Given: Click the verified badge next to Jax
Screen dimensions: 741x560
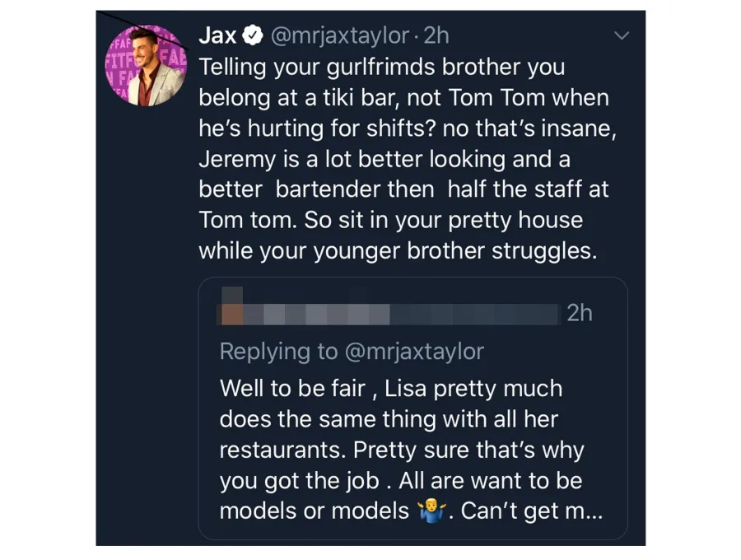Looking at the screenshot, I should [251, 35].
